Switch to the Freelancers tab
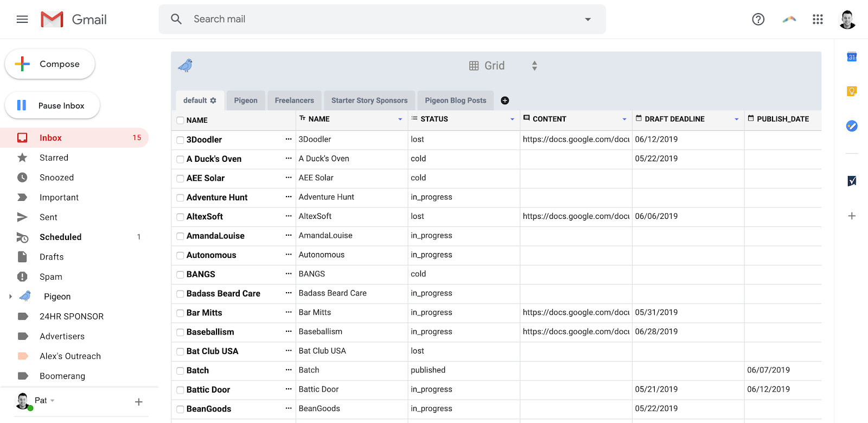 tap(295, 100)
